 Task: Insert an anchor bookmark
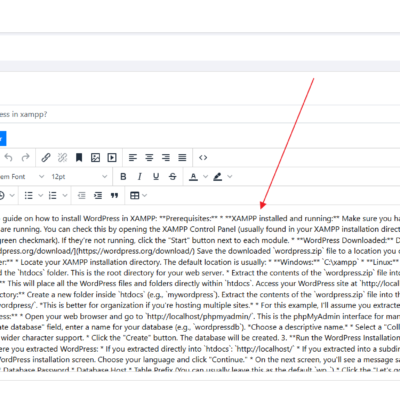pos(79,157)
